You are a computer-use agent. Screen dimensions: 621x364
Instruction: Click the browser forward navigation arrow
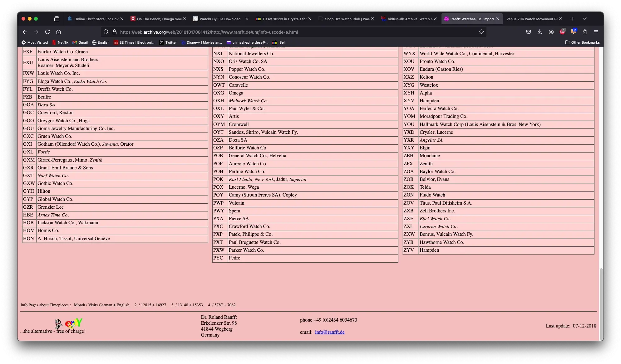(x=36, y=32)
